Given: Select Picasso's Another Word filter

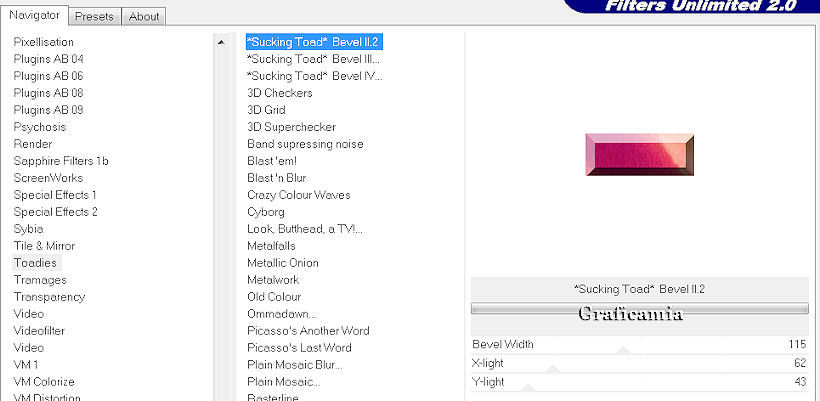Looking at the screenshot, I should (308, 330).
